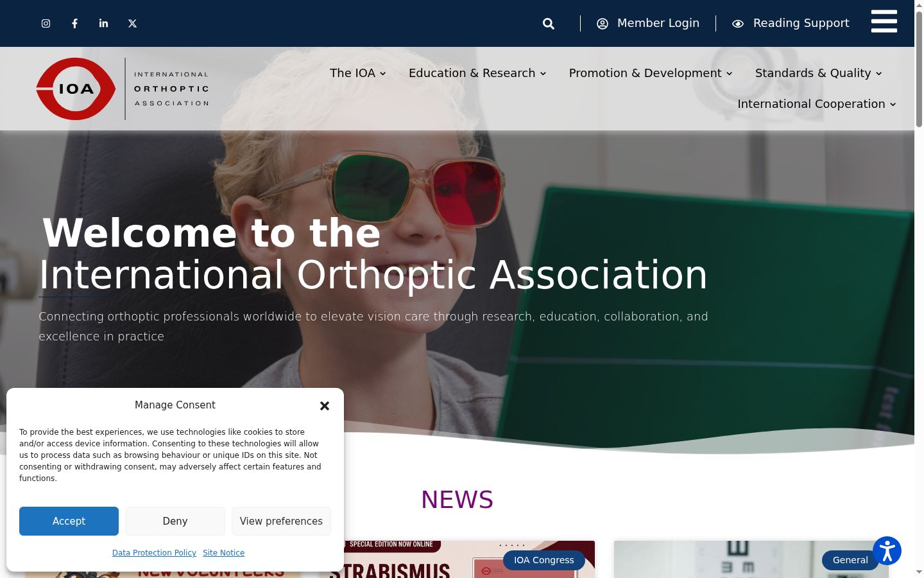Click the General category tag
This screenshot has width=924, height=578.
coord(850,560)
